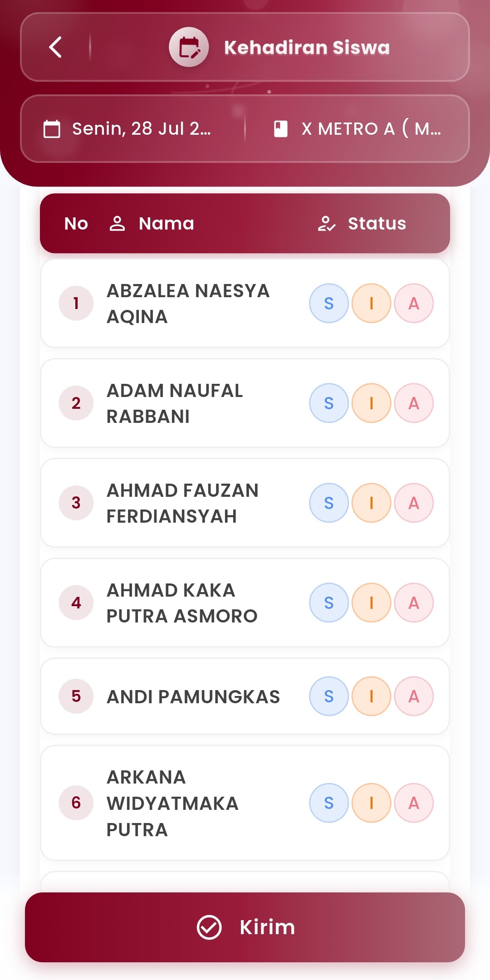Viewport: 490px width, 980px height.
Task: Click the checkmark icon on Kirim
Action: pyautogui.click(x=209, y=927)
